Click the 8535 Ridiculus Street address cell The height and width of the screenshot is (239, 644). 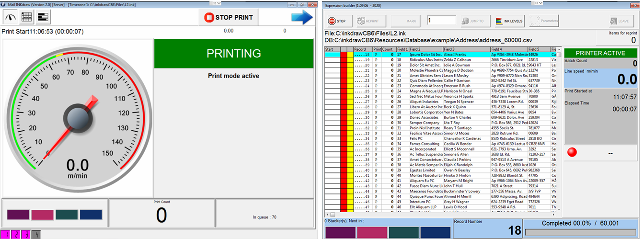point(509,138)
